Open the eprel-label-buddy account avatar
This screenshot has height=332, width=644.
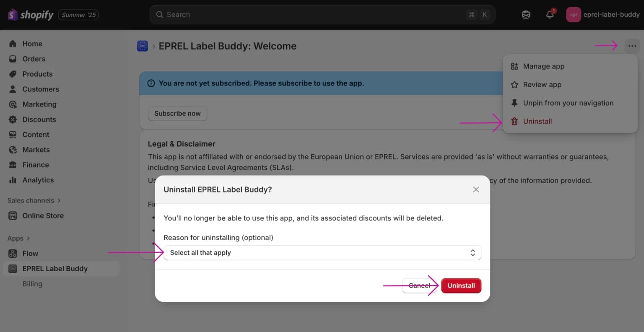point(573,14)
